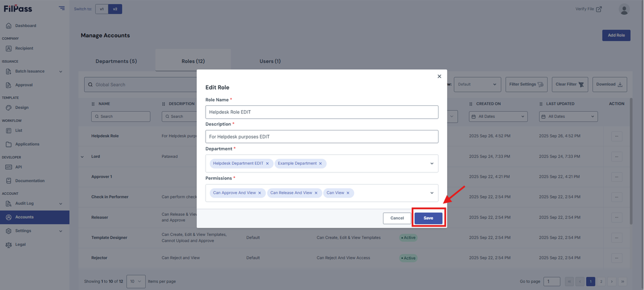Select the Roles (12) tab

(x=193, y=61)
